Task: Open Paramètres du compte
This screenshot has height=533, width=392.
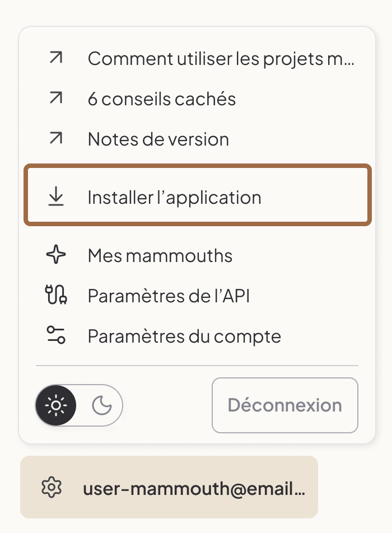Action: (184, 336)
